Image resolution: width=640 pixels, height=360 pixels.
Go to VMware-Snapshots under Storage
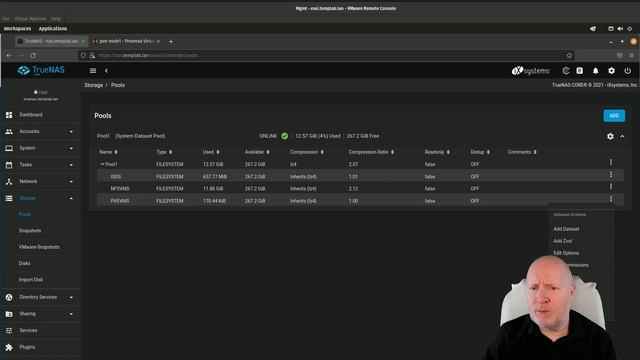[x=39, y=247]
